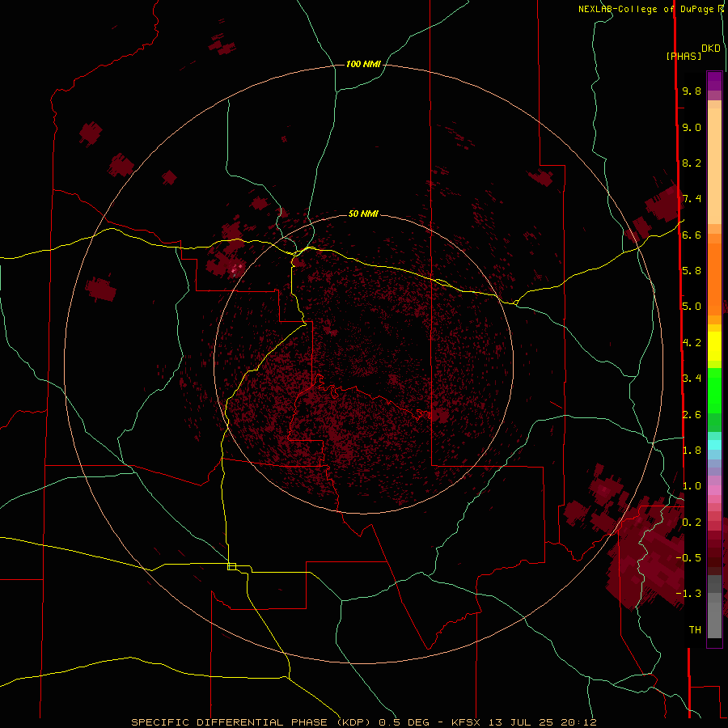This screenshot has height=728, width=728.
Task: Click the 5.0 value on the color scale
Action: (692, 307)
